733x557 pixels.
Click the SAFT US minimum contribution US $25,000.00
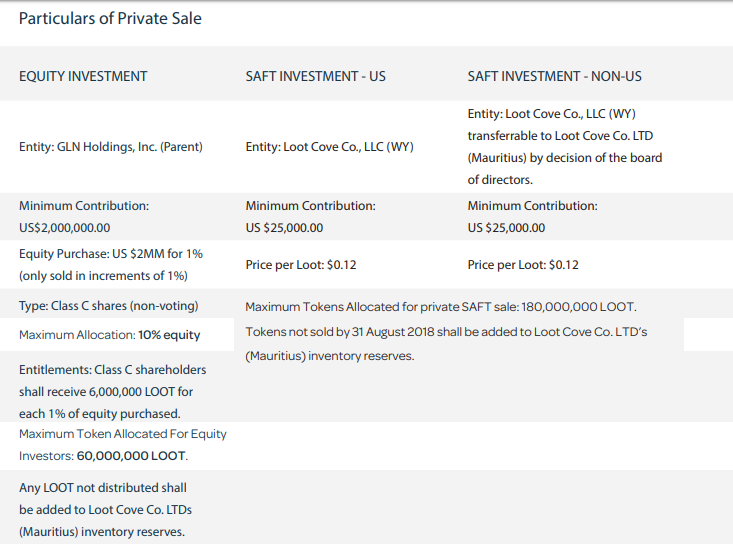coord(284,228)
